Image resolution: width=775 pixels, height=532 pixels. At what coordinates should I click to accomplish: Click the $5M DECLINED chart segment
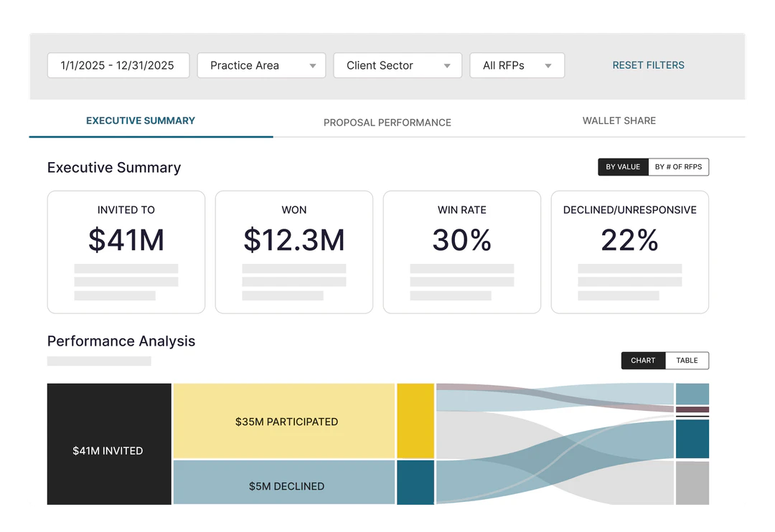click(x=284, y=483)
